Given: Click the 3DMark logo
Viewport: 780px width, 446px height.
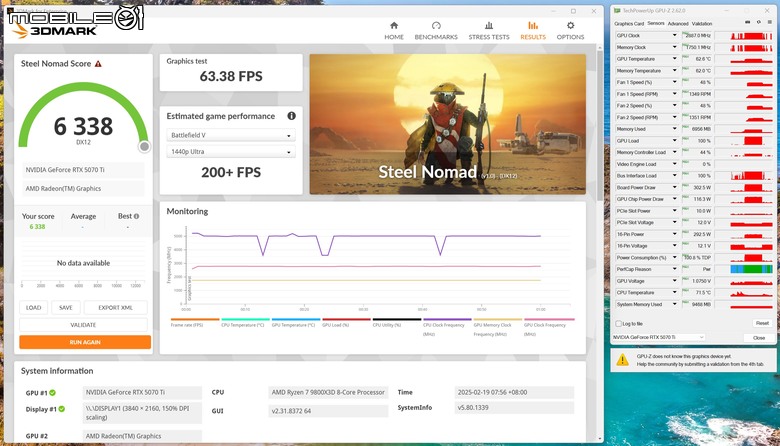Looking at the screenshot, I should click(x=55, y=30).
